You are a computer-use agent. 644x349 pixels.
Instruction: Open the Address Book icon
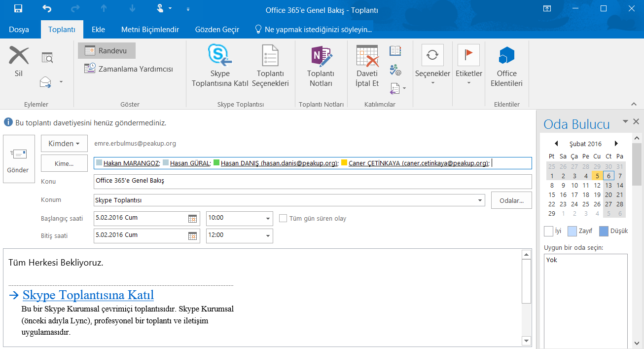[x=395, y=50]
